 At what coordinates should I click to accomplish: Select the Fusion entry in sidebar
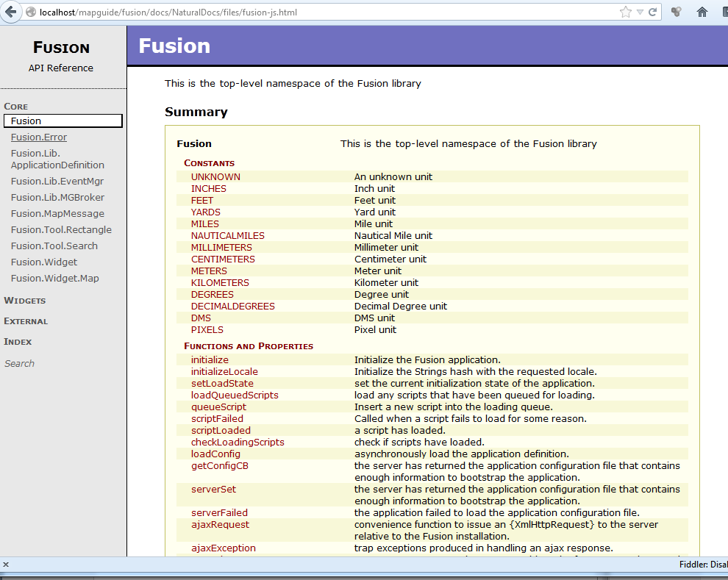pos(63,121)
